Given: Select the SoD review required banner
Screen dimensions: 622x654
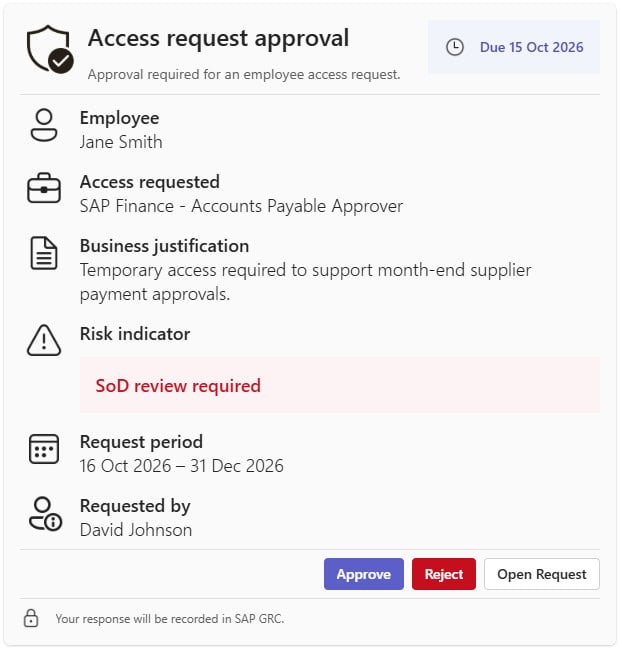Looking at the screenshot, I should click(340, 385).
